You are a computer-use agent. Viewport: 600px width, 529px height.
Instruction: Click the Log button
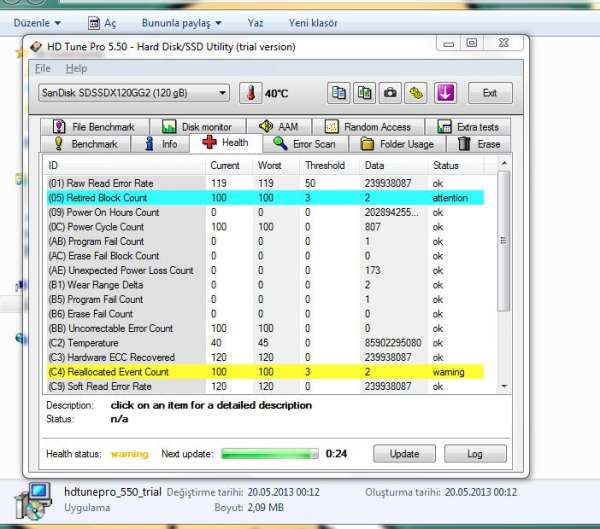[475, 454]
